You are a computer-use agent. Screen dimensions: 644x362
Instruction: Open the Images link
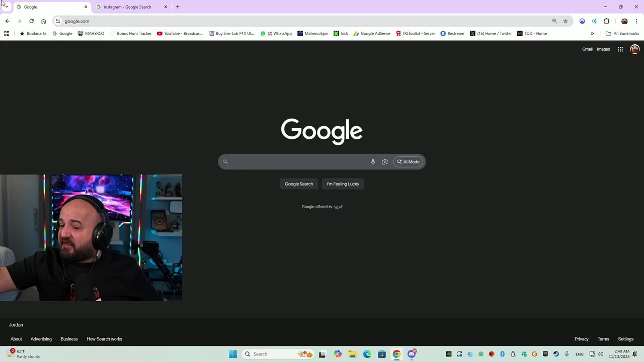tap(603, 49)
